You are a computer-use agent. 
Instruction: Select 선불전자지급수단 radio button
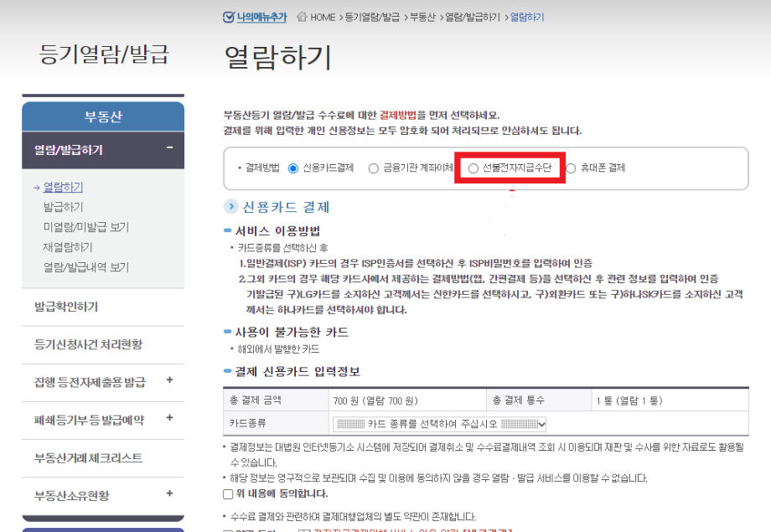[473, 168]
